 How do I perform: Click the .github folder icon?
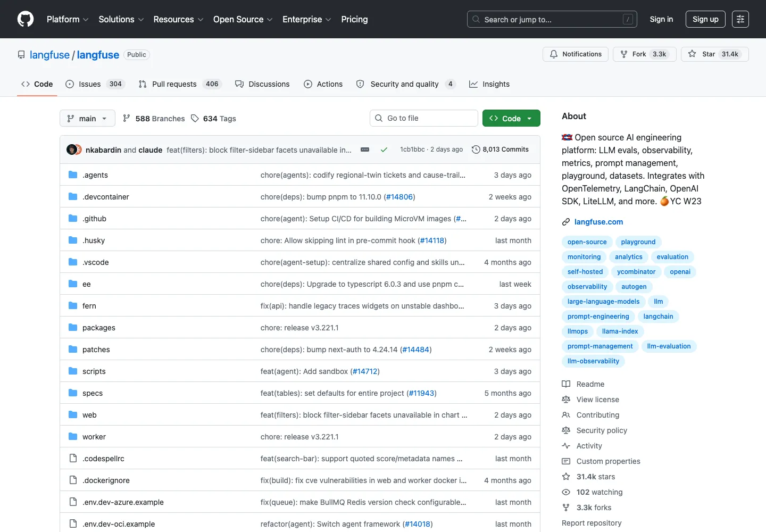point(73,218)
